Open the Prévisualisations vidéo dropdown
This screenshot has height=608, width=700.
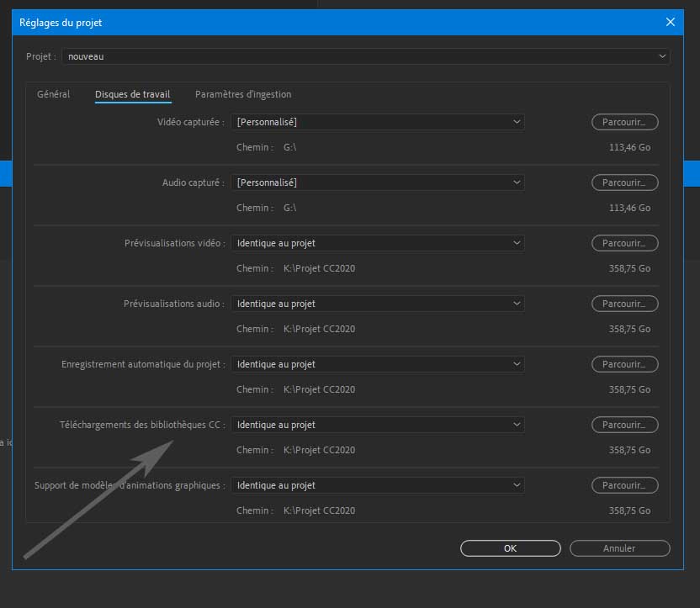[x=378, y=243]
